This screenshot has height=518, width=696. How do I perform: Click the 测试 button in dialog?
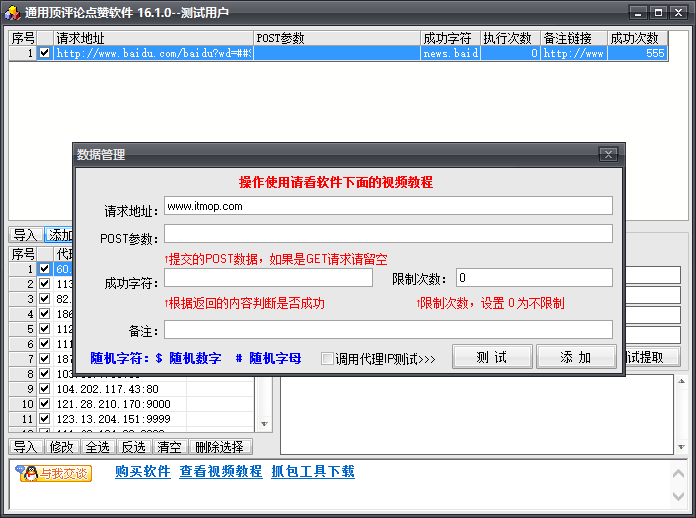(492, 357)
